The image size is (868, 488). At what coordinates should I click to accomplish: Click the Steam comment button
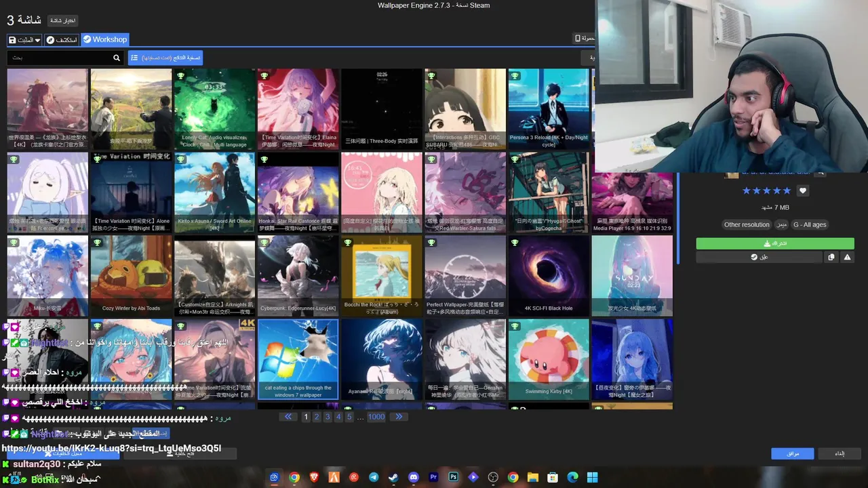[759, 257]
